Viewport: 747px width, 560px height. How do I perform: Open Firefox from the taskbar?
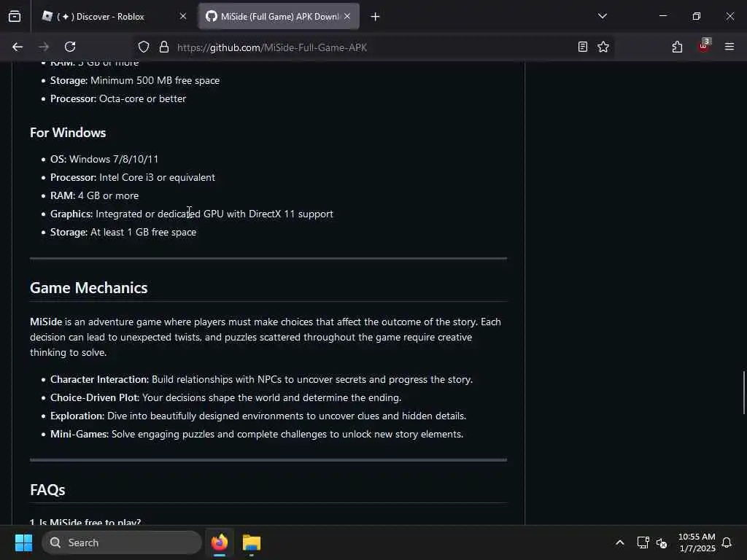pyautogui.click(x=220, y=542)
